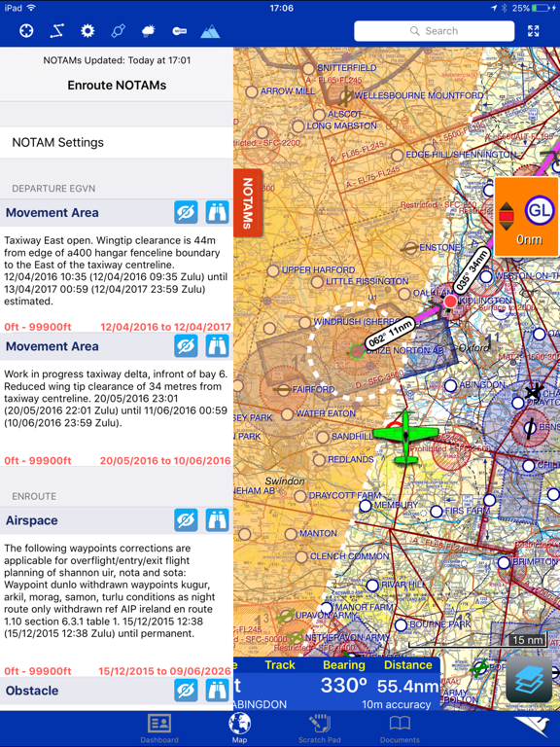This screenshot has height=747, width=560.
Task: Open the route planning icon
Action: click(x=57, y=31)
